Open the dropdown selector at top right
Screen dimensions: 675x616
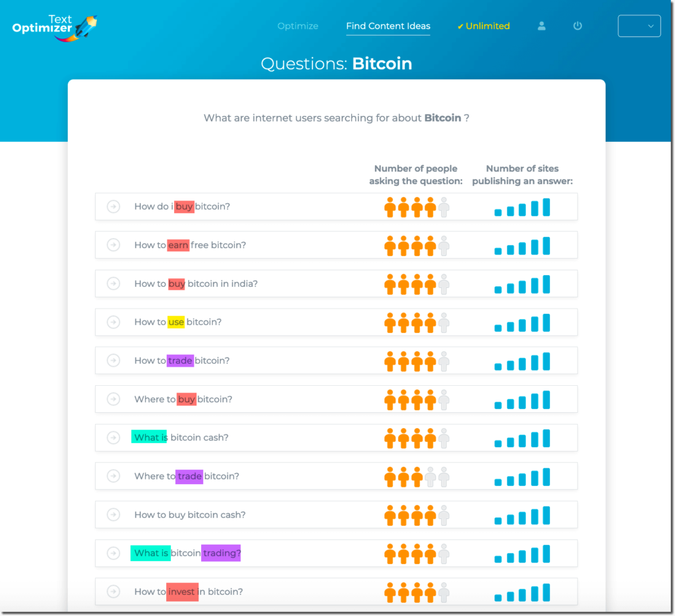(x=639, y=26)
